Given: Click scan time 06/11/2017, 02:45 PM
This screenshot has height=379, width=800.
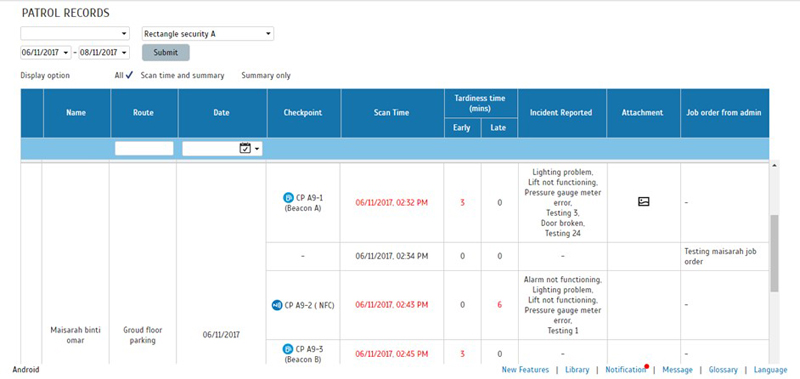Looking at the screenshot, I should [x=391, y=353].
